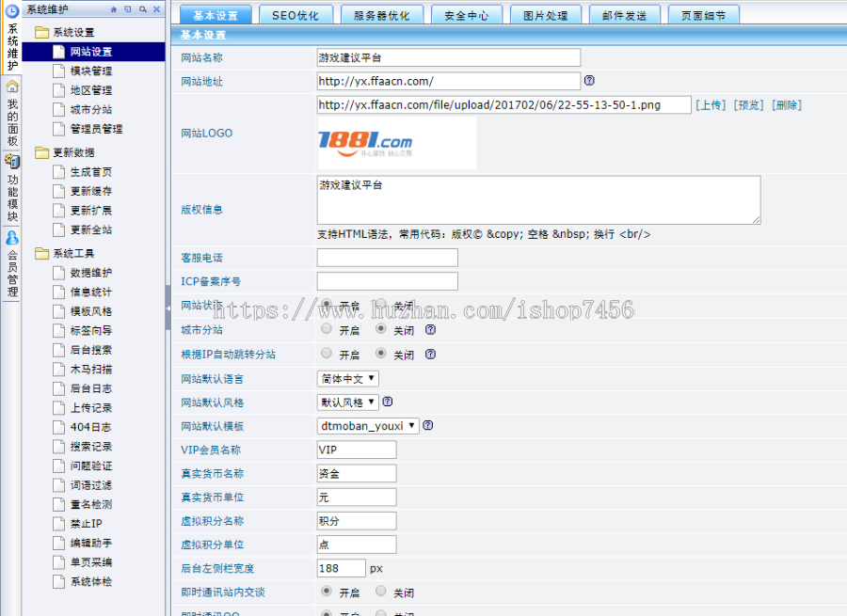Click the help icon next to 网站地址

point(589,81)
